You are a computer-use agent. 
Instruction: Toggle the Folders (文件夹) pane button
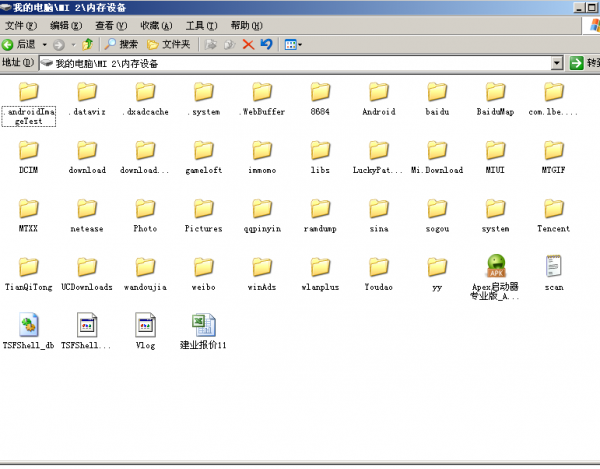[x=168, y=44]
